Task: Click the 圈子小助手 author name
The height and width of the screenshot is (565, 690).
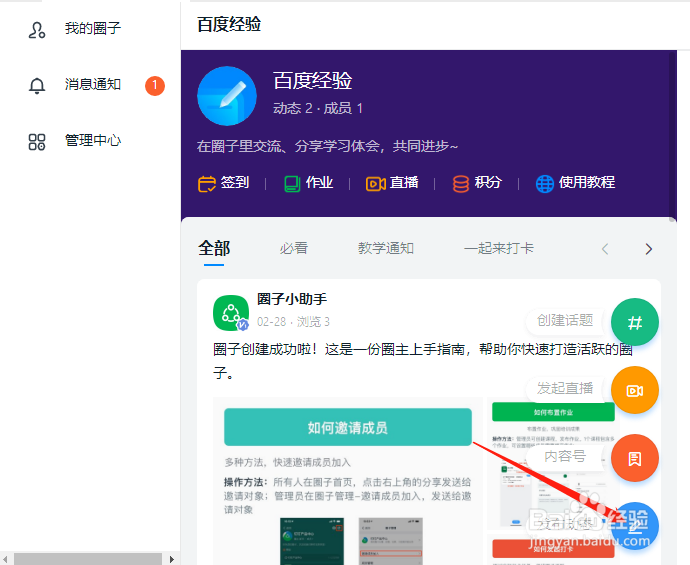Action: click(x=292, y=299)
